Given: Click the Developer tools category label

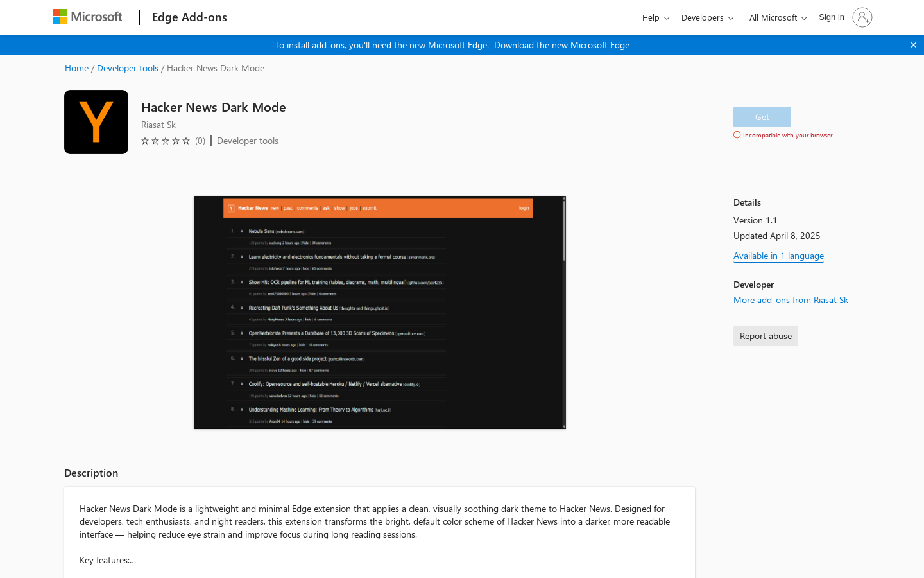Looking at the screenshot, I should pos(248,141).
